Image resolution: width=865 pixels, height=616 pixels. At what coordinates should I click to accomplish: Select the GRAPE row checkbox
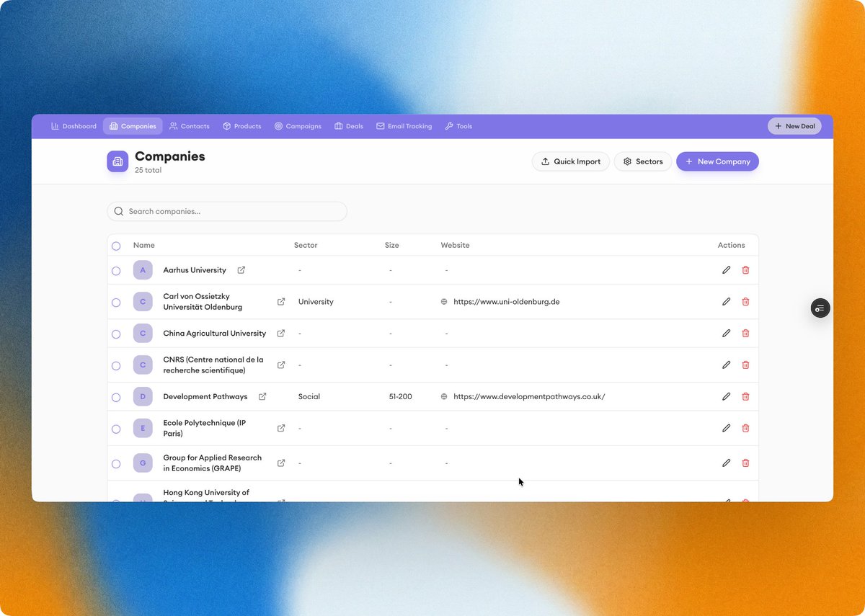pyautogui.click(x=116, y=463)
